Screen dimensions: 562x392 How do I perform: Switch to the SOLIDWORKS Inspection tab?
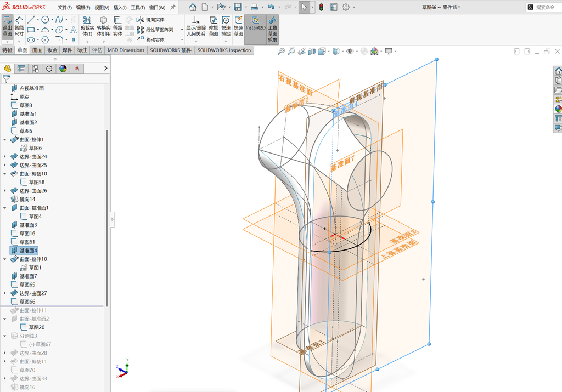(x=224, y=50)
